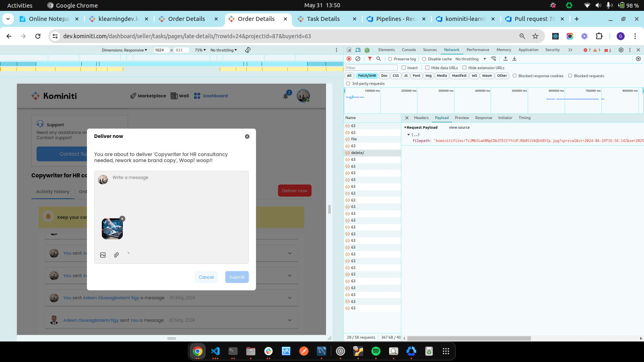Click the clear network log icon
The height and width of the screenshot is (362, 644).
coord(358,59)
